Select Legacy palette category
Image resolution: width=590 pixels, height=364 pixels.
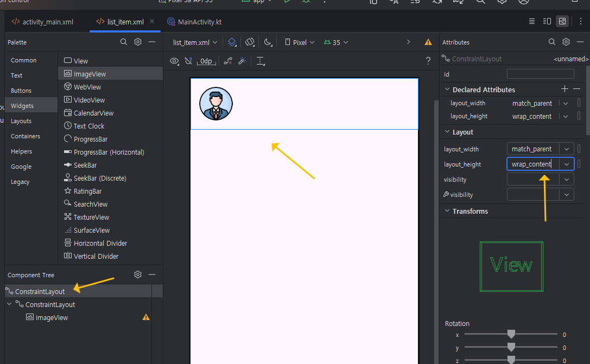[x=20, y=182]
